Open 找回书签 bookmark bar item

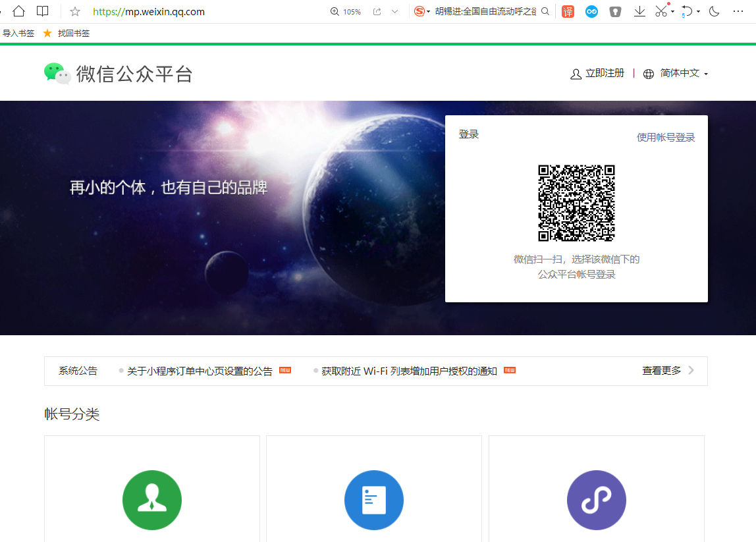tap(67, 34)
